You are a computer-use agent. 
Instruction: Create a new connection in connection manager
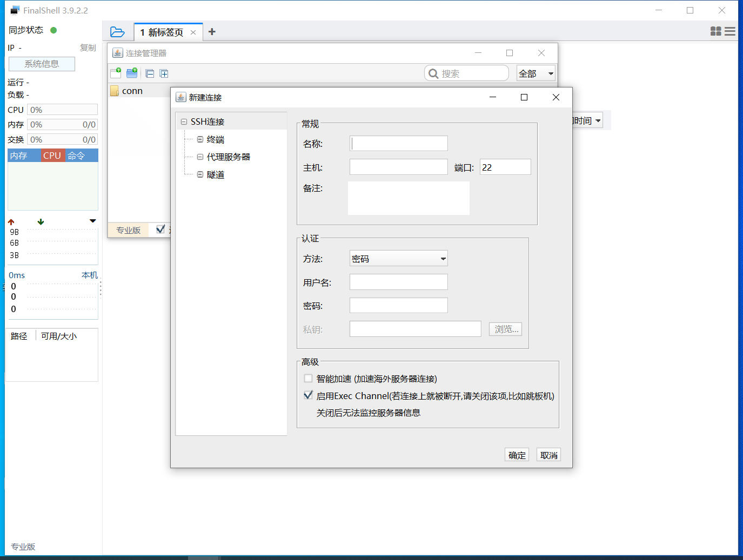tap(115, 73)
